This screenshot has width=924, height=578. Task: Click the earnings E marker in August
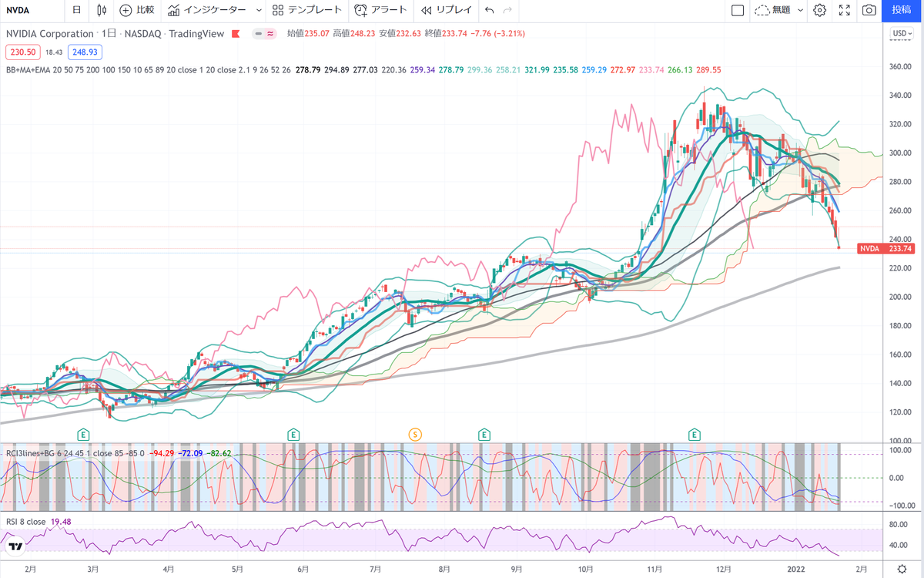(485, 435)
